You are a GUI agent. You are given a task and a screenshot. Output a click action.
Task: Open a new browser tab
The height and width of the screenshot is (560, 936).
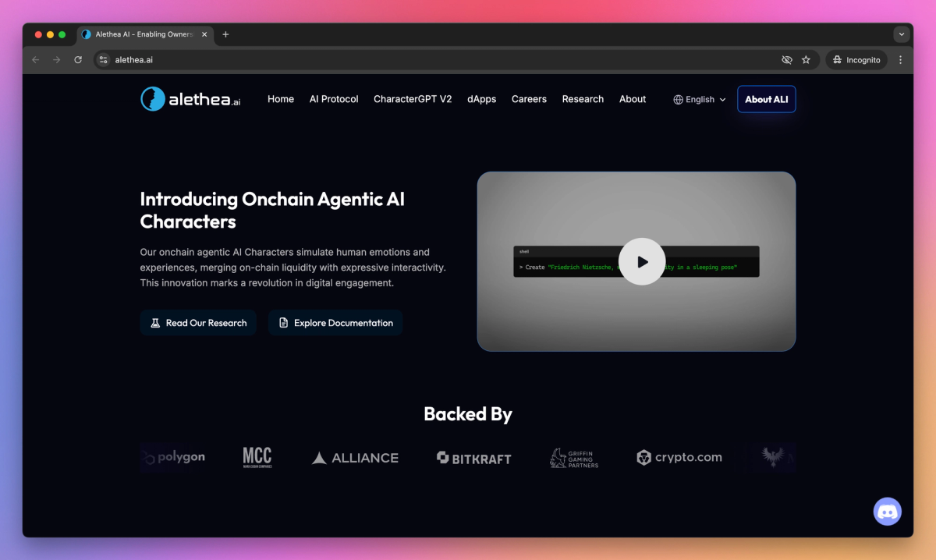pos(225,34)
